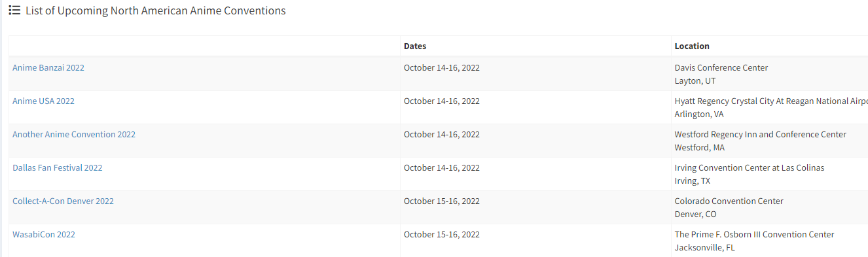This screenshot has height=257, width=868.
Task: Click Anime Banzai's October 14-16 date cell
Action: click(442, 68)
